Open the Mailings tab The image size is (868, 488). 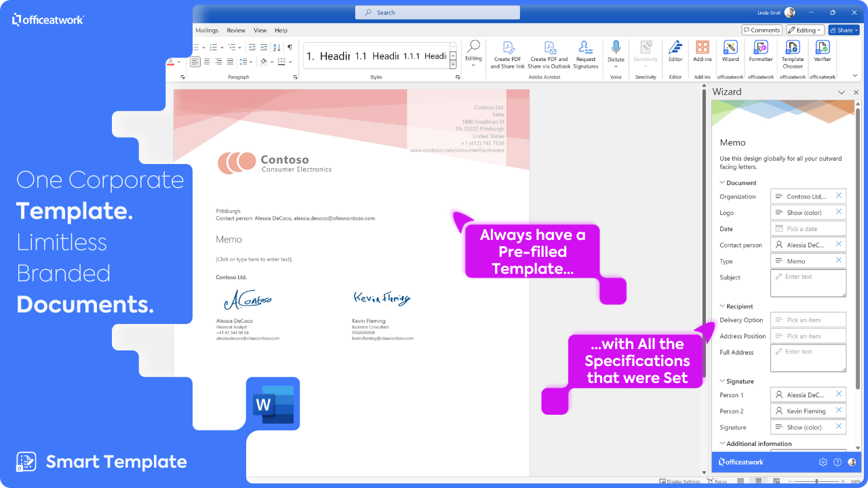pos(207,30)
